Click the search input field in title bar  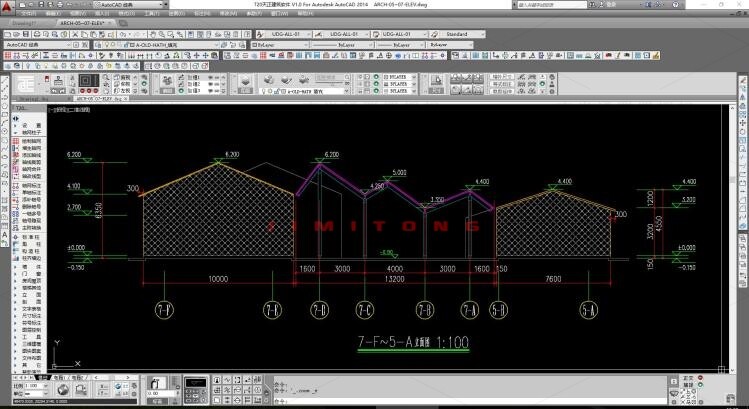552,4
